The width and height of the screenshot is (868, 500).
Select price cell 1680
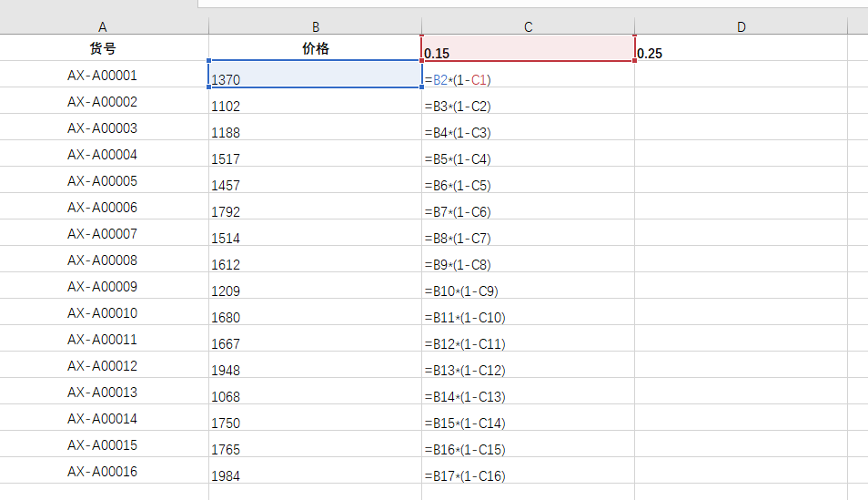tap(316, 312)
